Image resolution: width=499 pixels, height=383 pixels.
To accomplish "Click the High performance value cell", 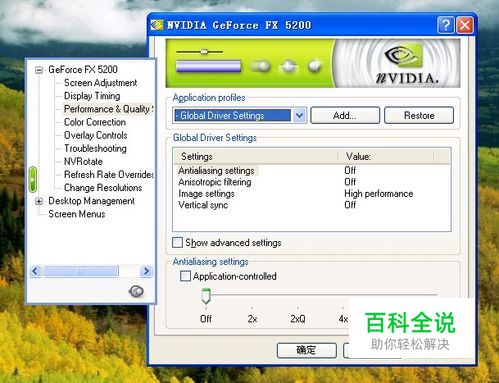I will [379, 194].
